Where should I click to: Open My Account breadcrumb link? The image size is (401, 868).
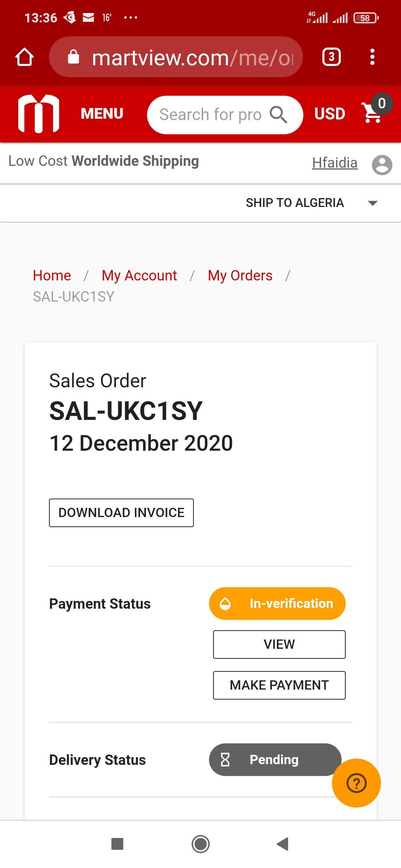tap(139, 276)
